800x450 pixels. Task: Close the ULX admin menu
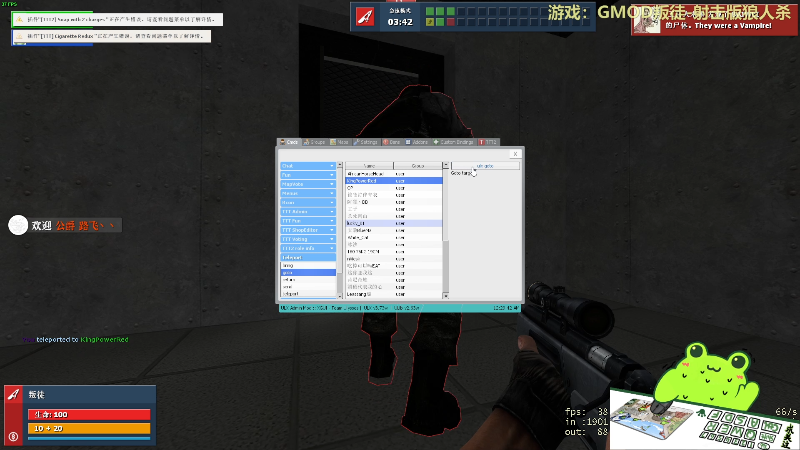[x=515, y=154]
